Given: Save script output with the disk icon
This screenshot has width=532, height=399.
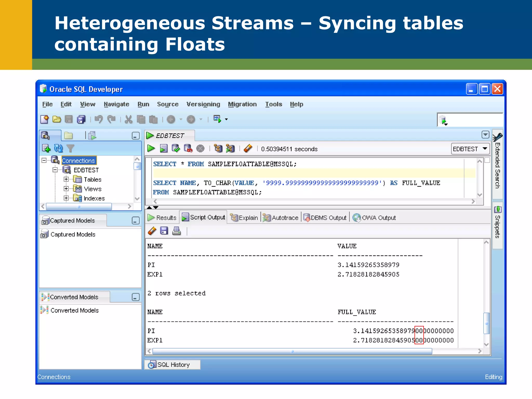Looking at the screenshot, I should click(x=164, y=231).
